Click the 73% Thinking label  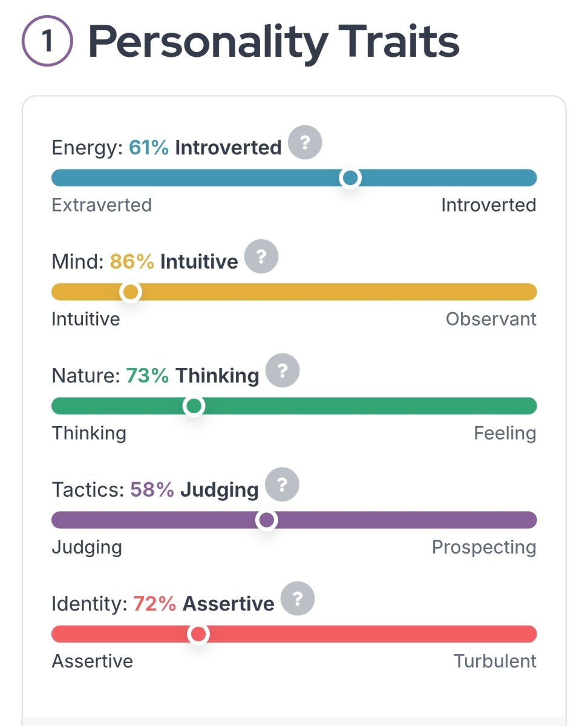[192, 376]
